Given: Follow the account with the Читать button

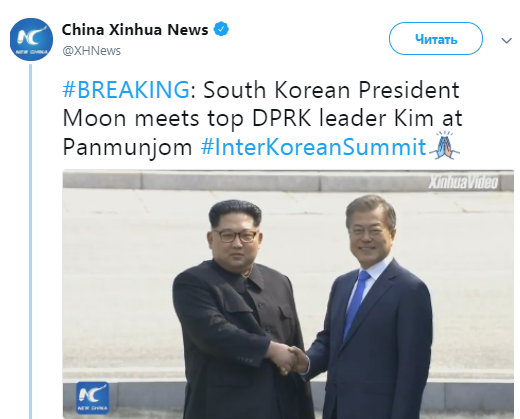Looking at the screenshot, I should (x=436, y=39).
